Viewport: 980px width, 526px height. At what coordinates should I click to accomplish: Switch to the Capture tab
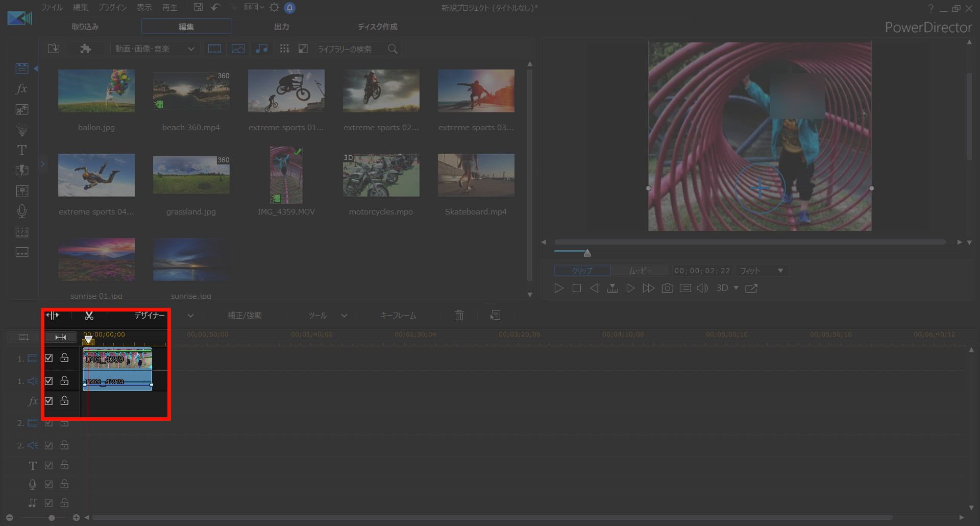click(x=85, y=27)
